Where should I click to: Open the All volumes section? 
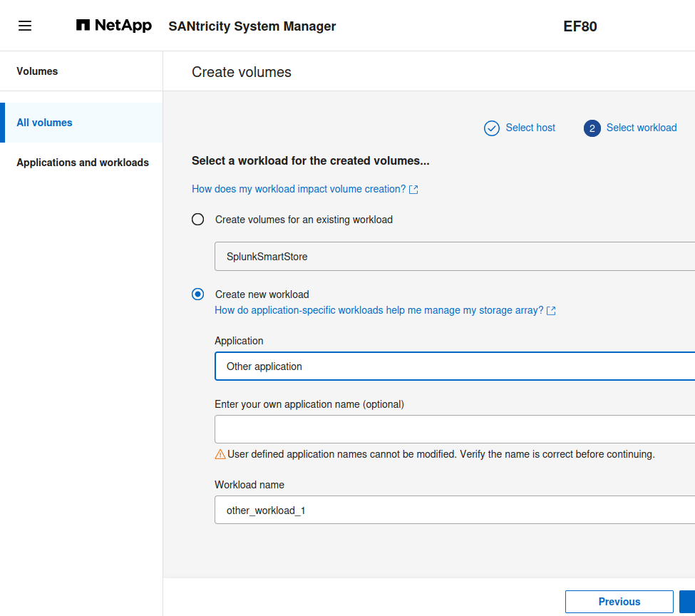81,123
